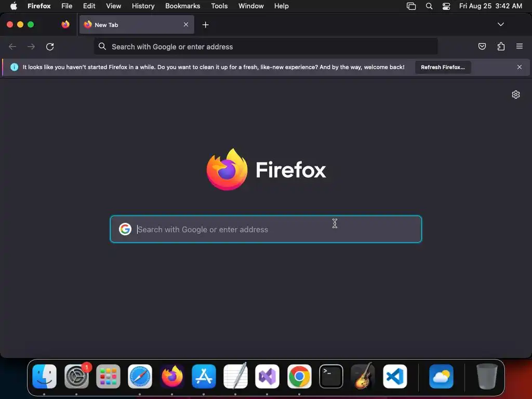Screen dimensions: 532x399
Task: Click the Google logo in search box
Action: click(x=125, y=229)
